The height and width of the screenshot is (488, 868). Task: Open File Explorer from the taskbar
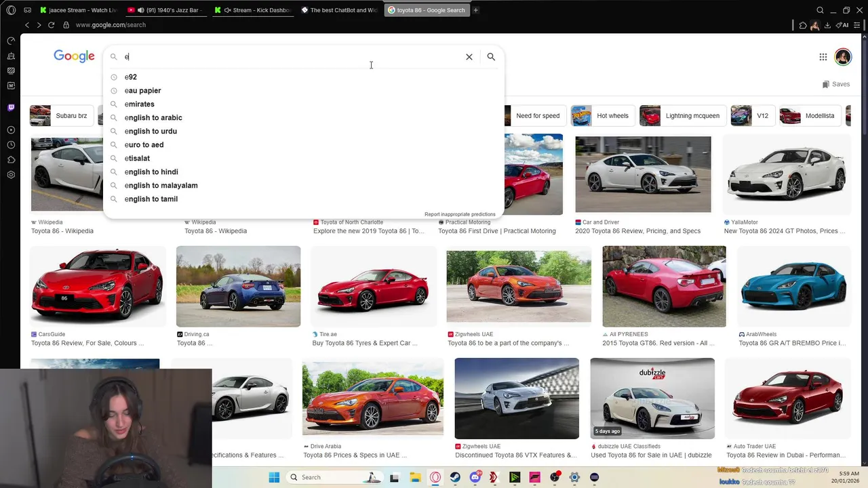415,477
